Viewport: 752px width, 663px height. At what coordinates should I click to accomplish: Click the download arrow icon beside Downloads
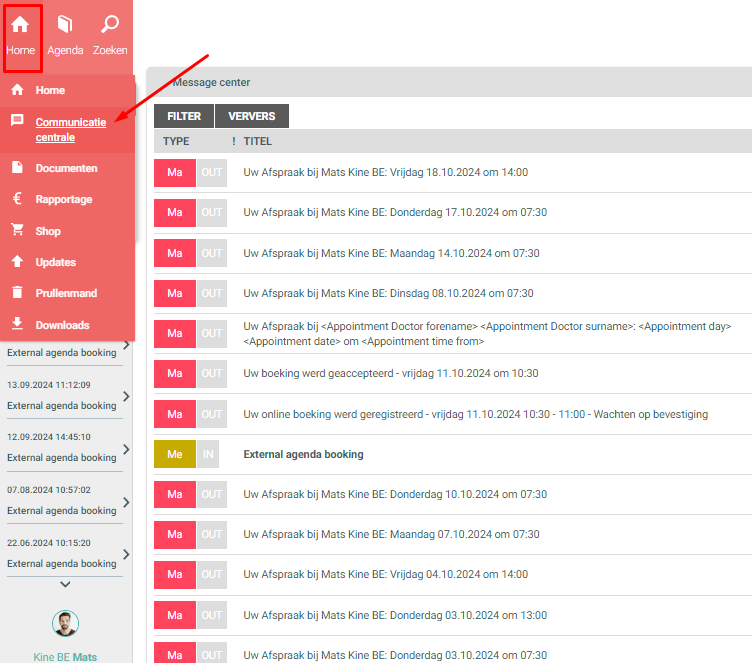tap(17, 323)
